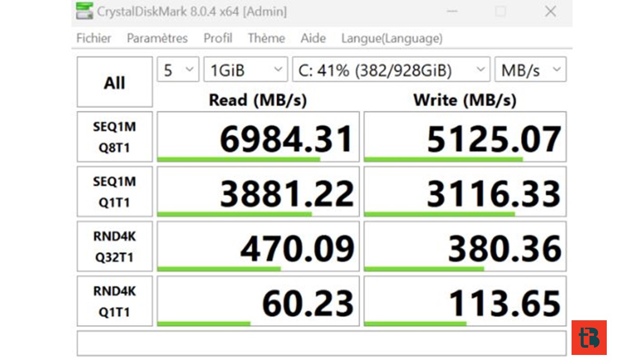Select the 60.23 read result

coord(258,301)
